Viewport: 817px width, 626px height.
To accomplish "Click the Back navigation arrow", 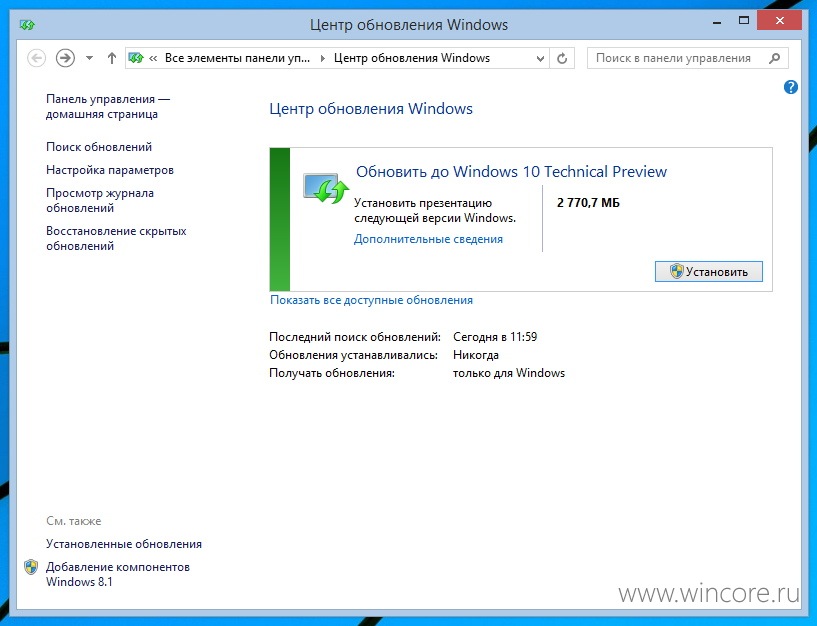I will (x=36, y=58).
